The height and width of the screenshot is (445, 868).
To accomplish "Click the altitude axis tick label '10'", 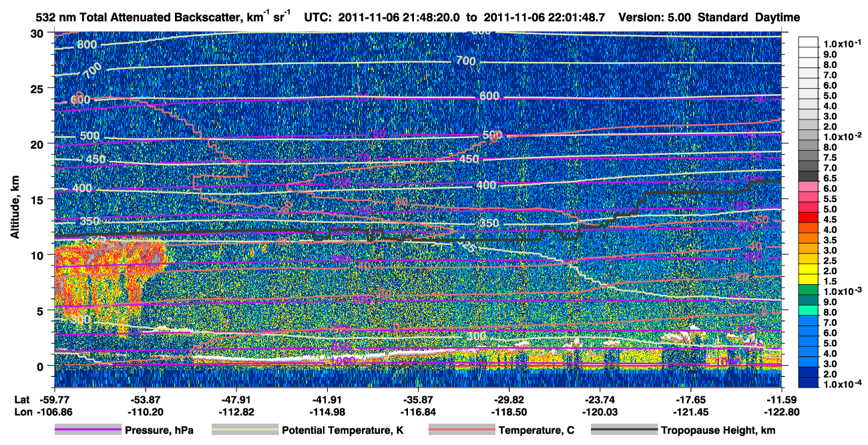I will 37,255.
